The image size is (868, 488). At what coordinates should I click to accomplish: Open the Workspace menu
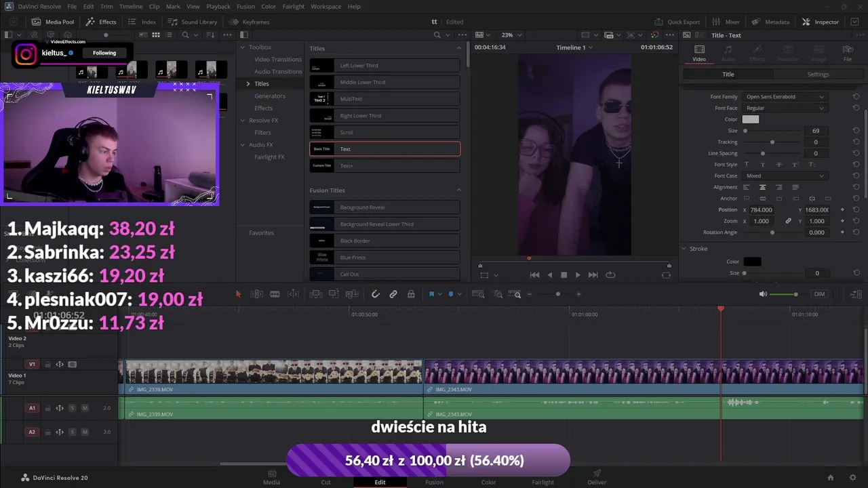pos(326,7)
